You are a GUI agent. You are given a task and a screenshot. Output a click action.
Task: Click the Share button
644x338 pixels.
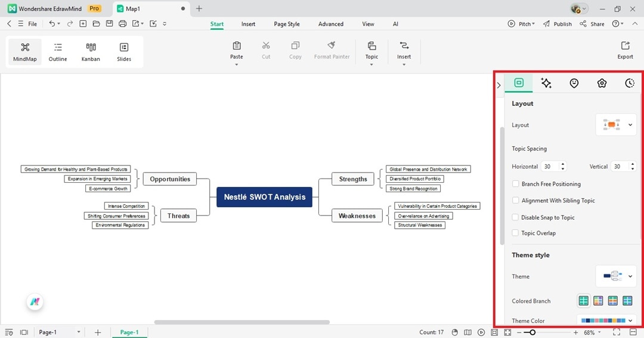click(x=592, y=24)
